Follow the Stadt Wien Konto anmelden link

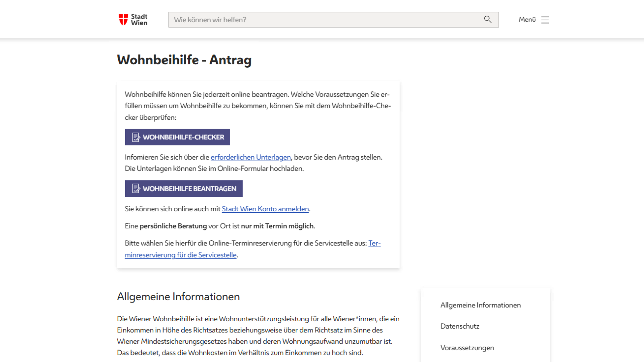pyautogui.click(x=265, y=209)
